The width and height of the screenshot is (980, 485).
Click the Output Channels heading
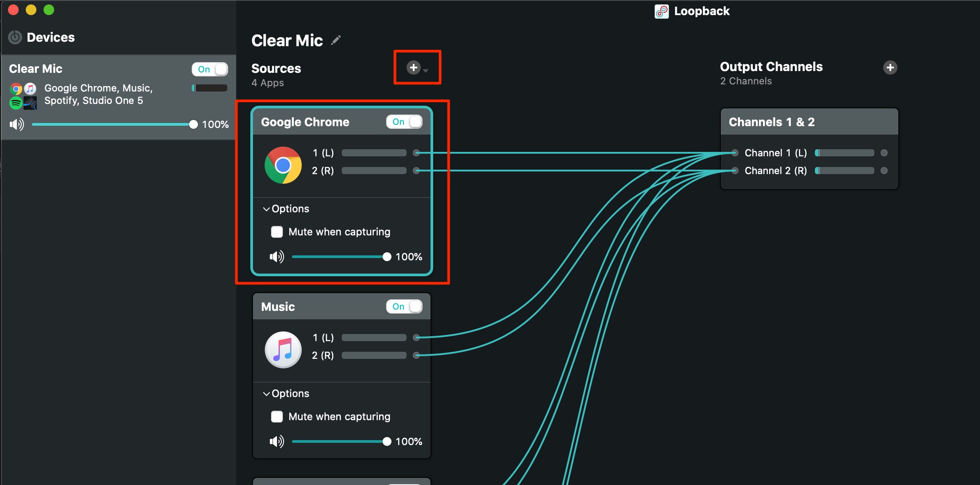[771, 67]
